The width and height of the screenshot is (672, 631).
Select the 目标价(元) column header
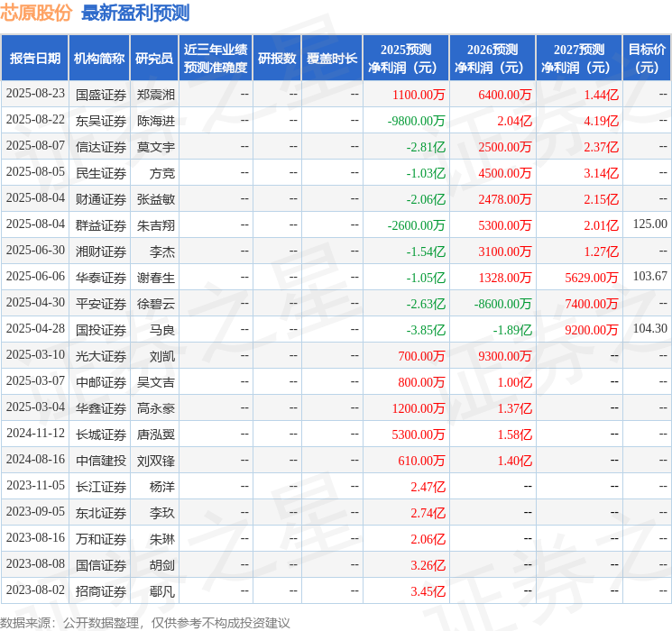tap(647, 58)
